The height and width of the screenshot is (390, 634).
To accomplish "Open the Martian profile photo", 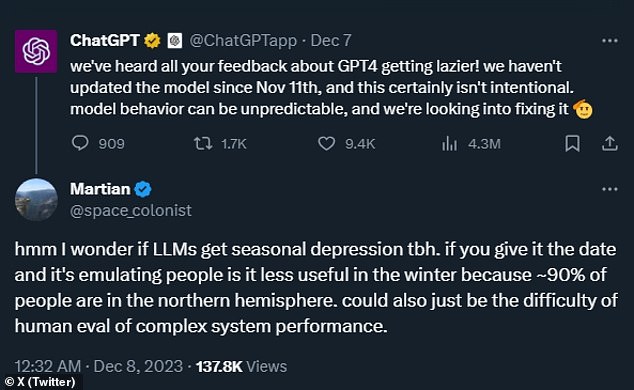I will click(x=36, y=200).
